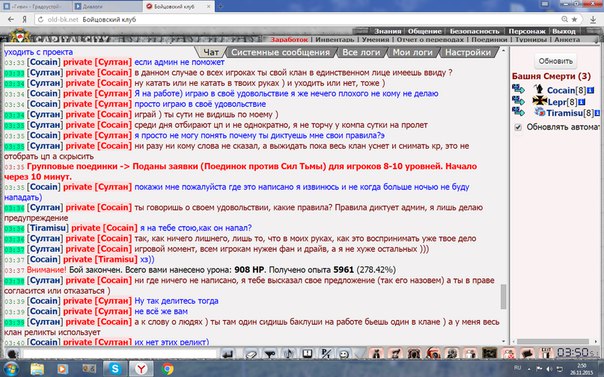Screen dimensions: 604x377
Task: Click player name Tiramisu[8] in the room list
Action: pos(570,113)
